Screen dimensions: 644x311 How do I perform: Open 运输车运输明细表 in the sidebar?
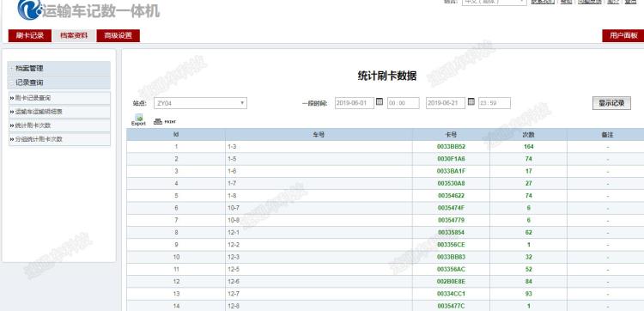pyautogui.click(x=59, y=112)
